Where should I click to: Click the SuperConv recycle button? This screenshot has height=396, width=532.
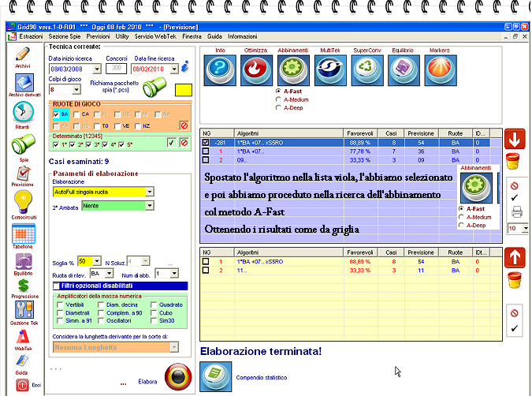pos(367,70)
